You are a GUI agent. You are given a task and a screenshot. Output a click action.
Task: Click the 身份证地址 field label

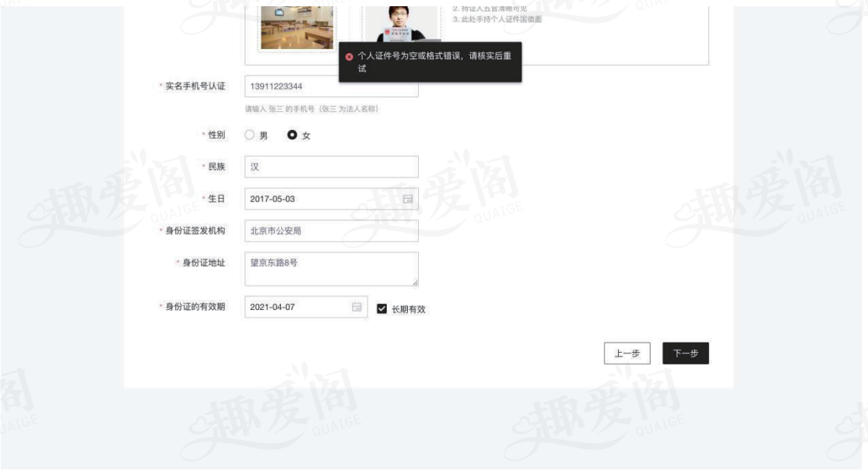(203, 263)
